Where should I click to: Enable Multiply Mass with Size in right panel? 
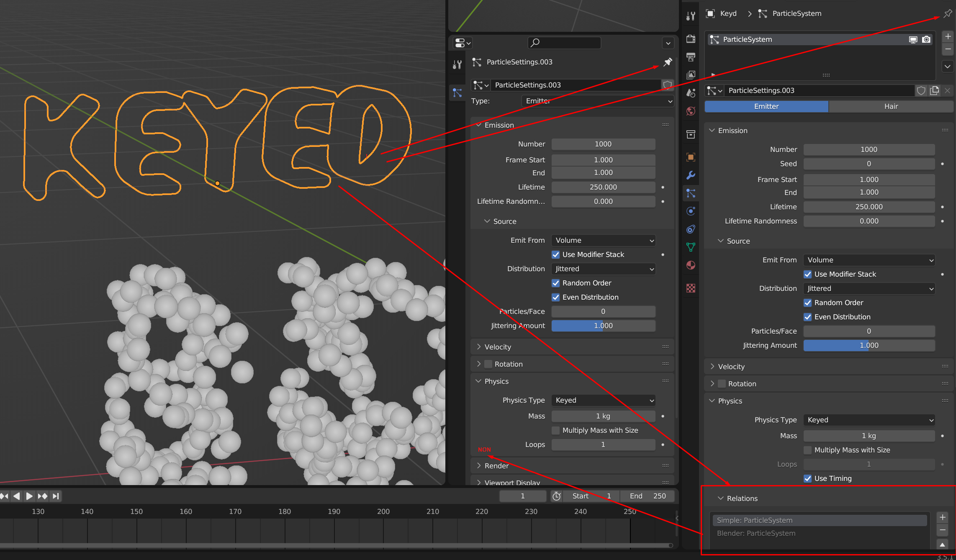tap(808, 450)
